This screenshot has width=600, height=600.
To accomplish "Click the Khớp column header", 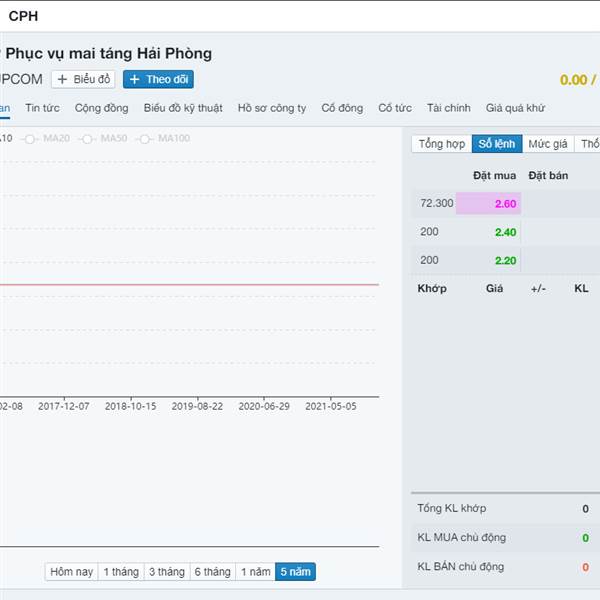I will click(x=432, y=289).
